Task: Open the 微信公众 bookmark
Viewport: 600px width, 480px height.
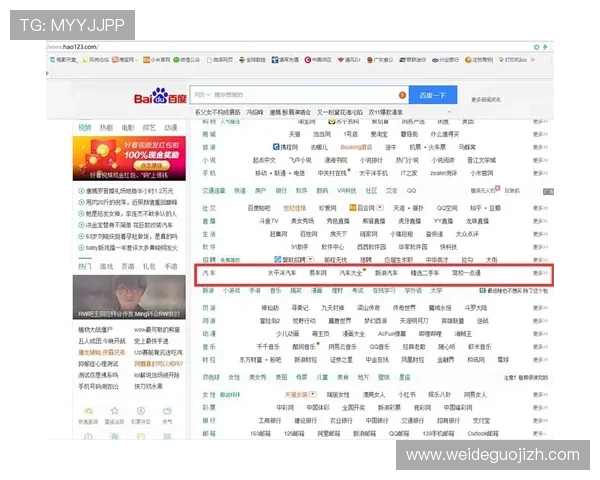Action: point(186,60)
